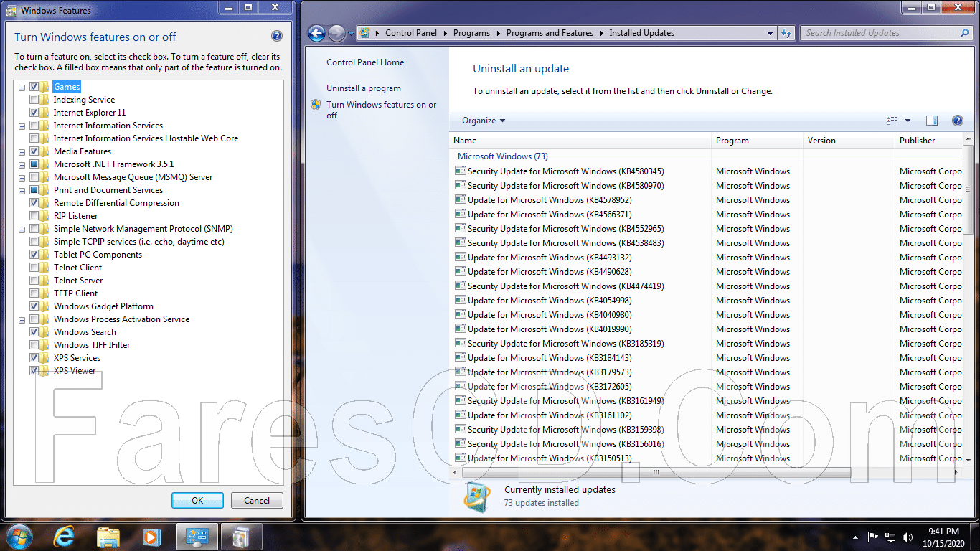Sort by the Version column header
This screenshot has height=551, width=980.
pos(849,141)
